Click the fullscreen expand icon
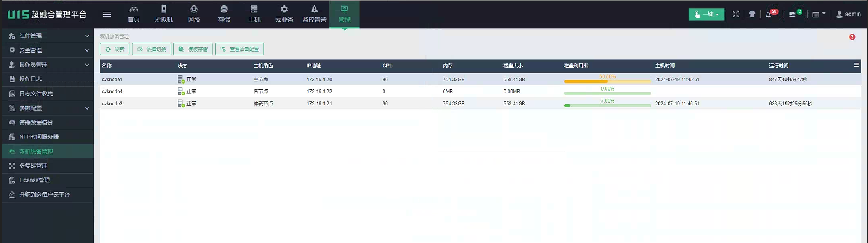Image resolution: width=868 pixels, height=243 pixels. [x=736, y=14]
